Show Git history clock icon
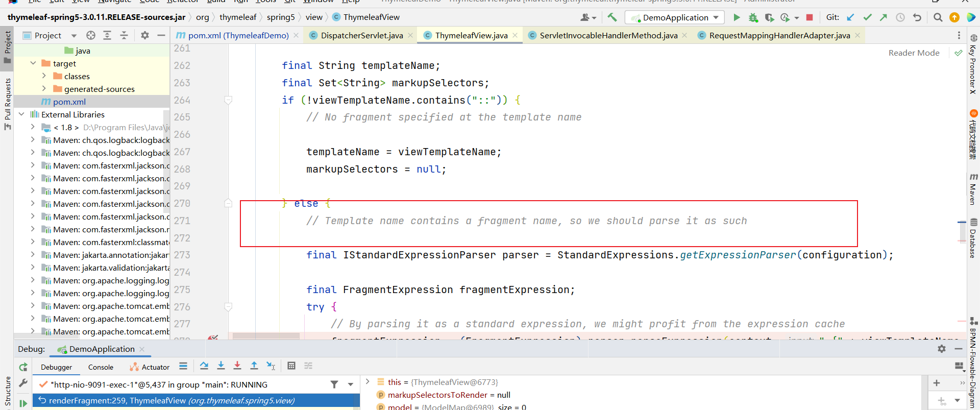This screenshot has width=980, height=410. (900, 17)
